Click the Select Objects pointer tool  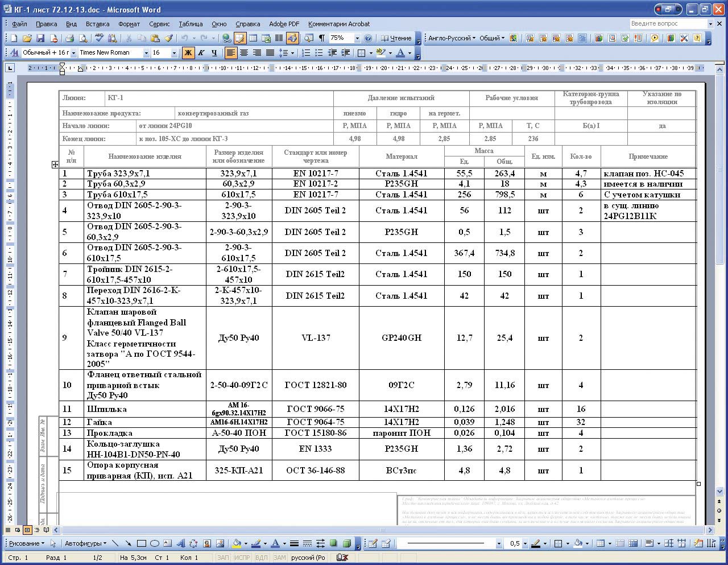(53, 543)
